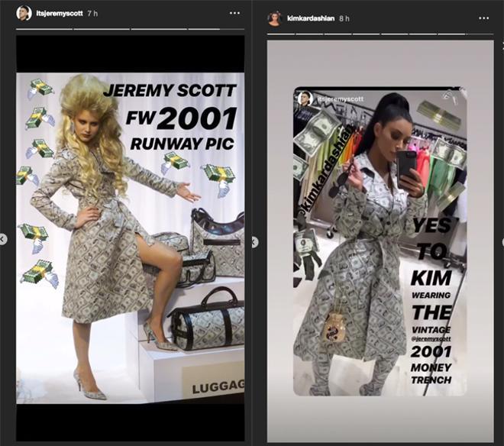
Task: Open kimkardashian profile avatar in right story
Action: (x=275, y=18)
